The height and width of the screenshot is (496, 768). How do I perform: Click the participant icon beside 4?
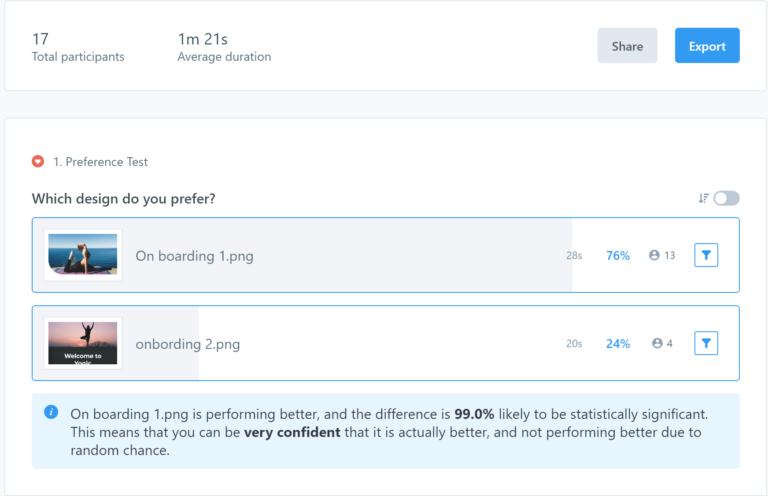(x=657, y=343)
